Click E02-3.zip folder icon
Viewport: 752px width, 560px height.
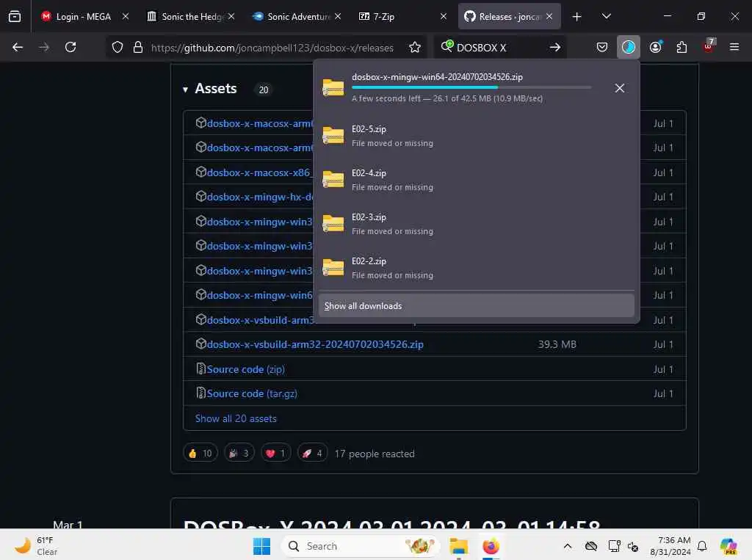333,223
